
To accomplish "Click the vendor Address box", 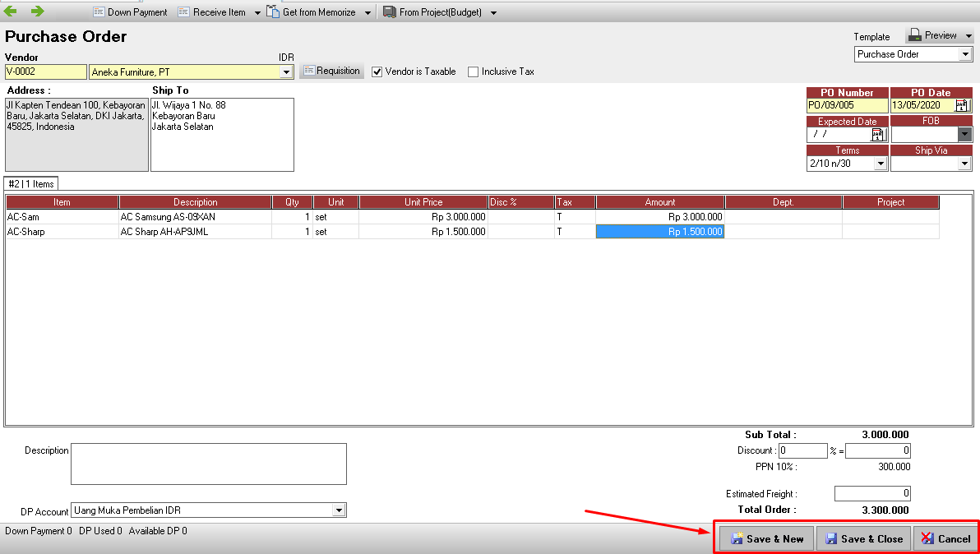I will (77, 134).
